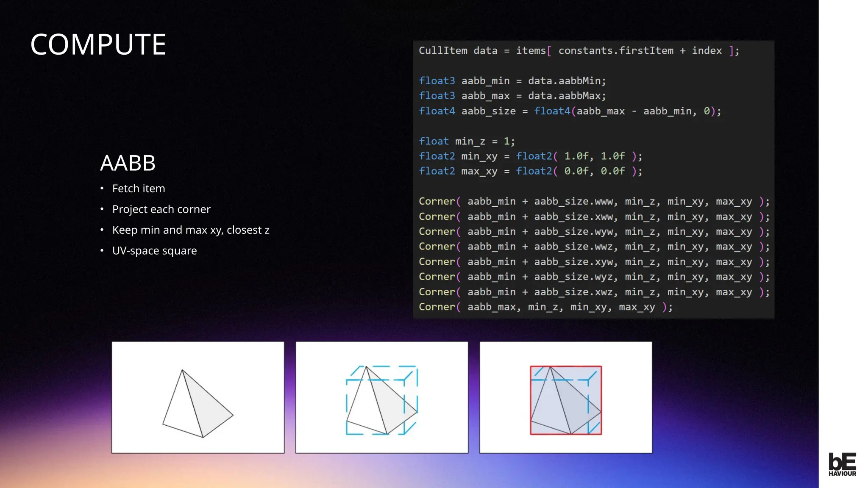868x488 pixels.
Task: Click the float3 aabb_max declaration line
Action: [512, 96]
